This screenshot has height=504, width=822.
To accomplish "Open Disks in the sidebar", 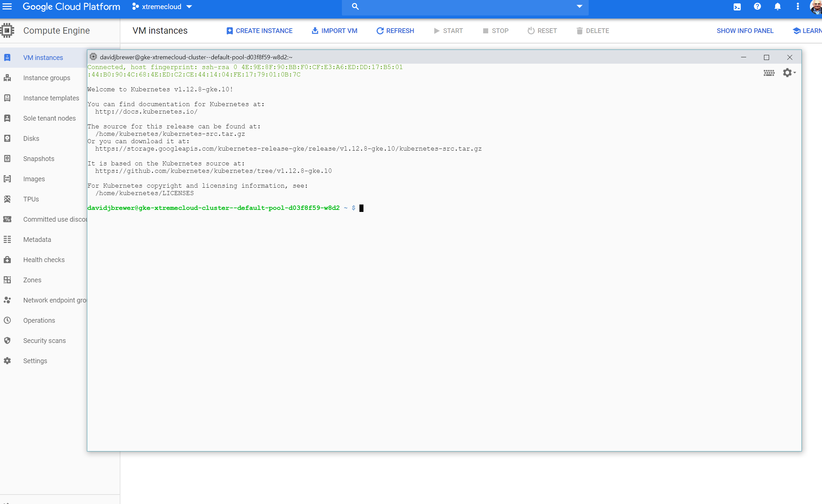I will coord(31,138).
